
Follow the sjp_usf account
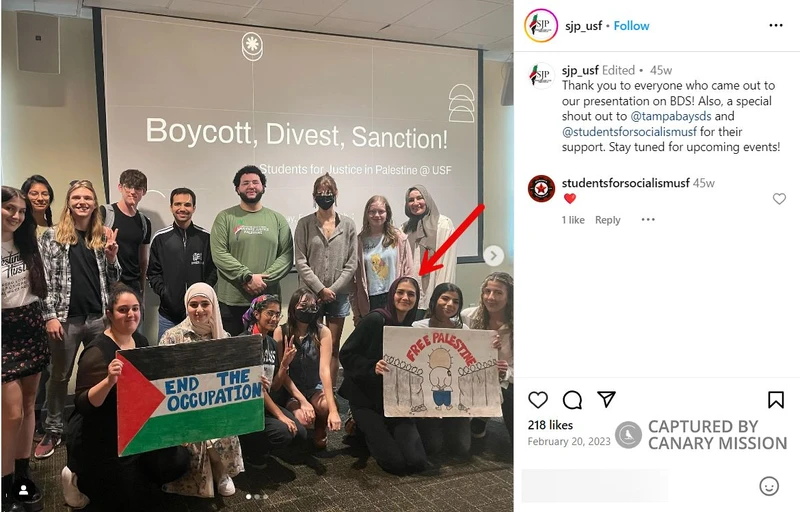(631, 25)
